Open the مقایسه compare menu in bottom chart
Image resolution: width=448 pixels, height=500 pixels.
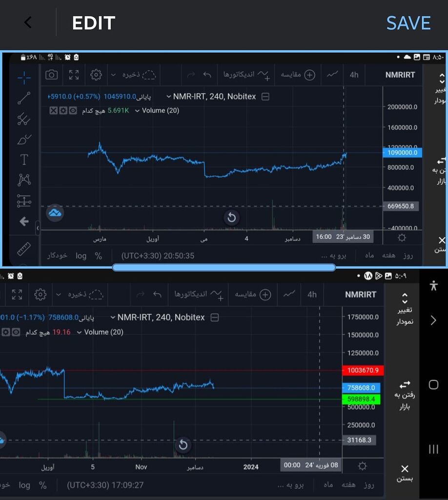[x=253, y=294]
